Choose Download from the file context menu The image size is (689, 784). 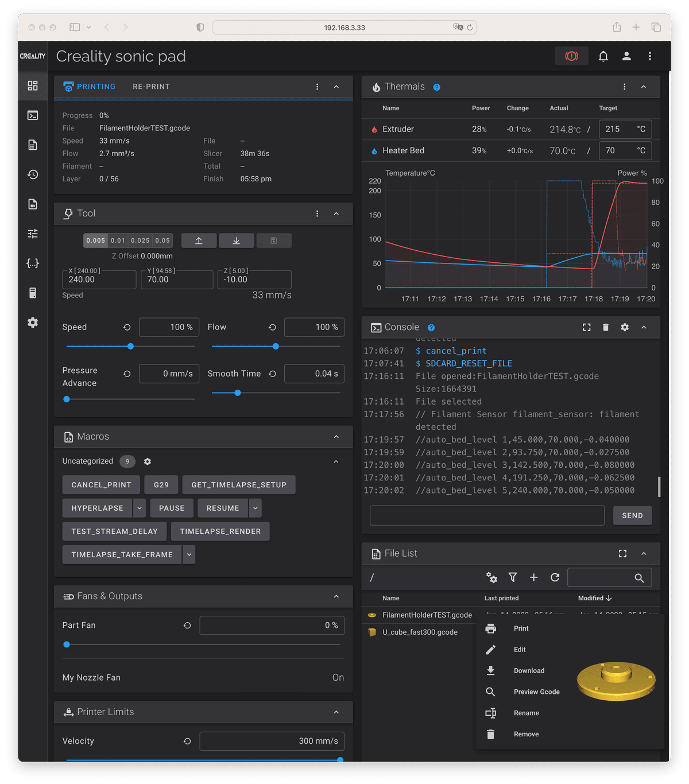529,670
